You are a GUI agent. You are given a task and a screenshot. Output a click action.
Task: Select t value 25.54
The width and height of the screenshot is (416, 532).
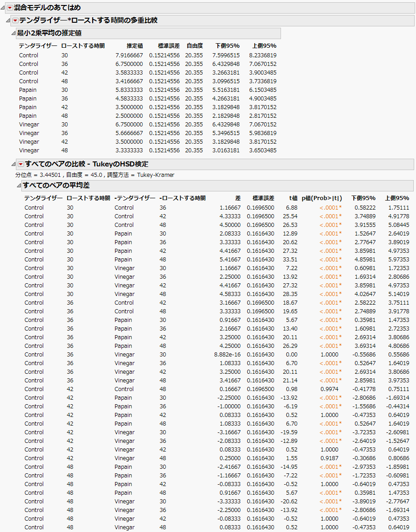pyautogui.click(x=291, y=216)
